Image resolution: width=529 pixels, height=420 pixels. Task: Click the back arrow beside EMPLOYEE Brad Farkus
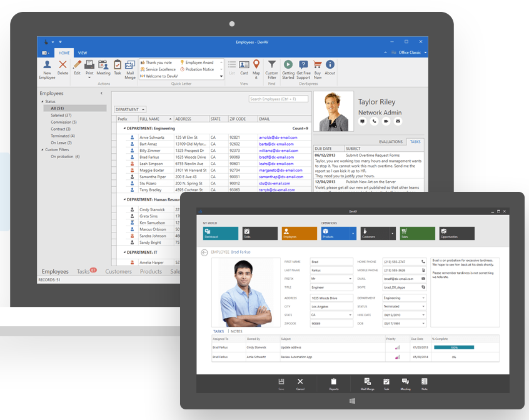[x=204, y=252]
